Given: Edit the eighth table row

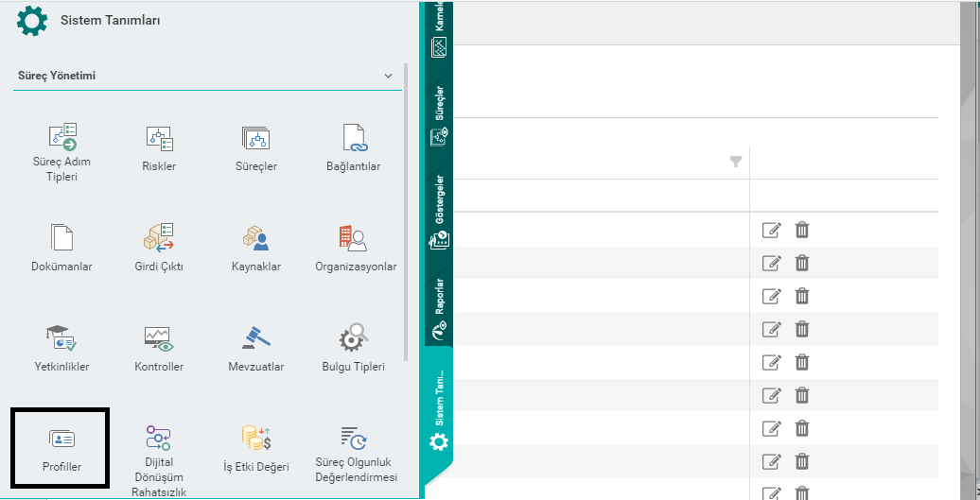Looking at the screenshot, I should [772, 461].
